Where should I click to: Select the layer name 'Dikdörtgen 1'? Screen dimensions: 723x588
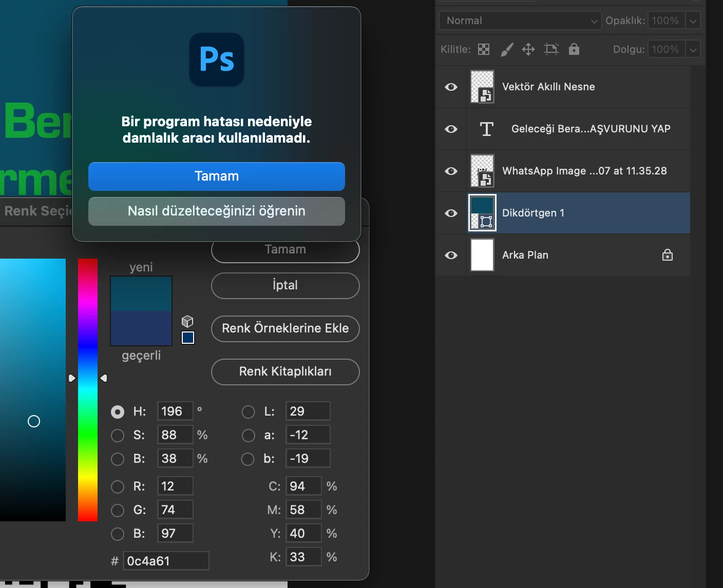[x=533, y=213]
